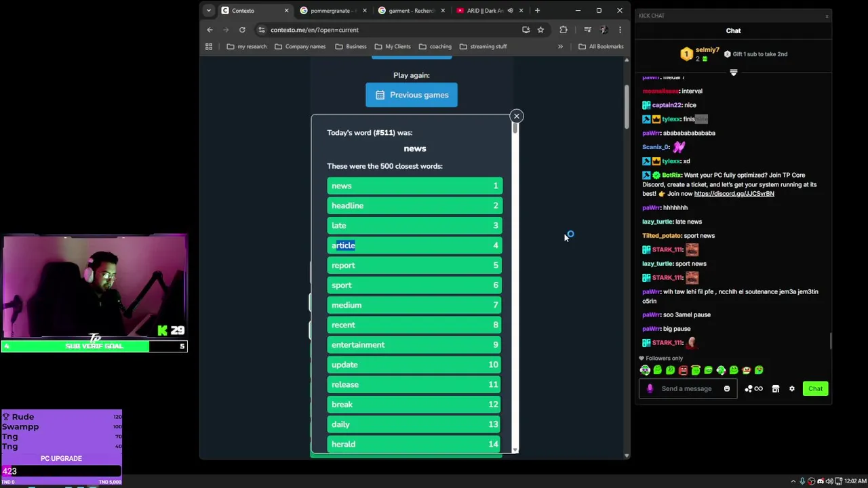Open the My Clients bookmark folder
The width and height of the screenshot is (868, 488).
coord(392,47)
